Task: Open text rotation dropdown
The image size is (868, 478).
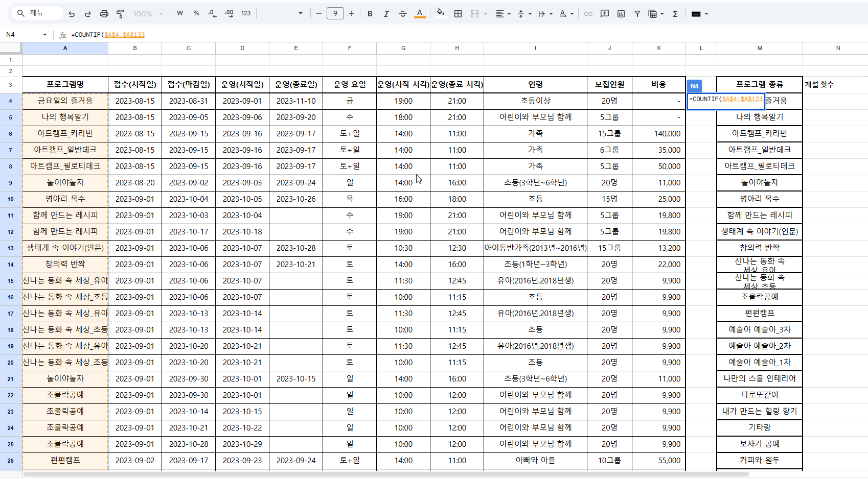Action: point(566,14)
